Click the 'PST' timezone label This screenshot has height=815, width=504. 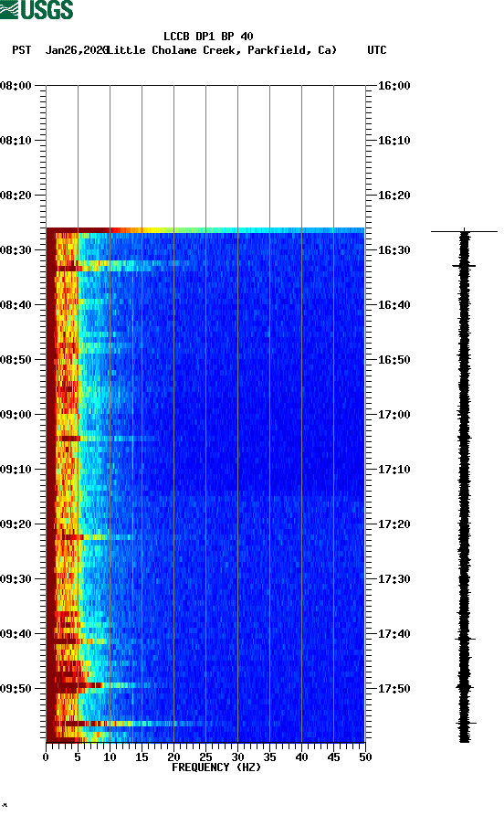coord(22,50)
